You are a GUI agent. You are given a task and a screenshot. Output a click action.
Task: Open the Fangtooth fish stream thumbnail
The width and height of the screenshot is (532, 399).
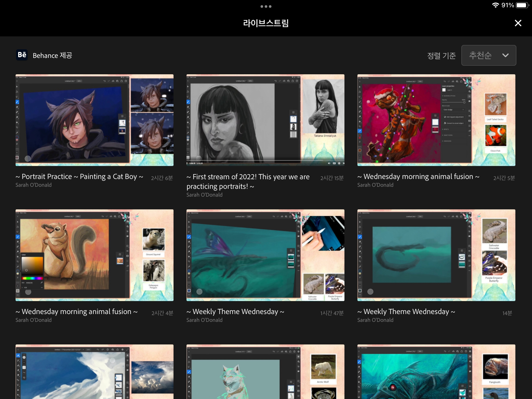pos(436,372)
